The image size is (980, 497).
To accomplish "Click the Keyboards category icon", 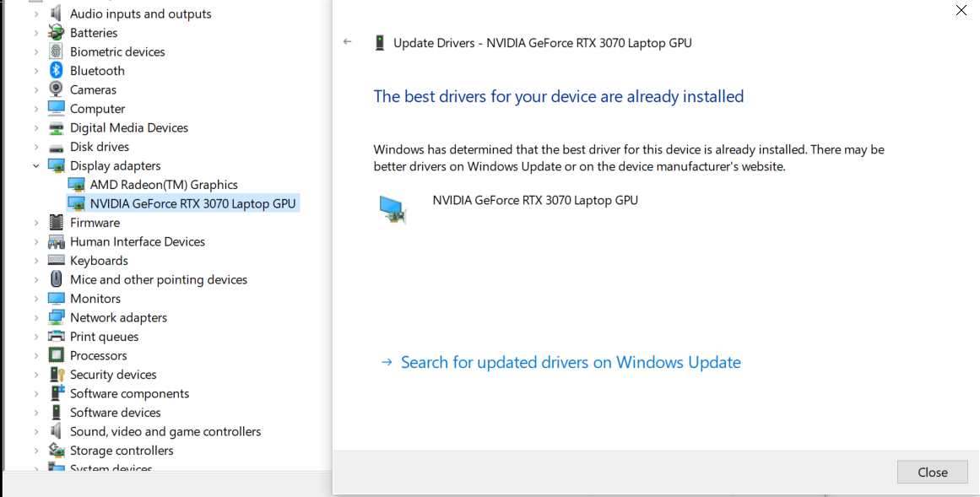I will (x=57, y=261).
